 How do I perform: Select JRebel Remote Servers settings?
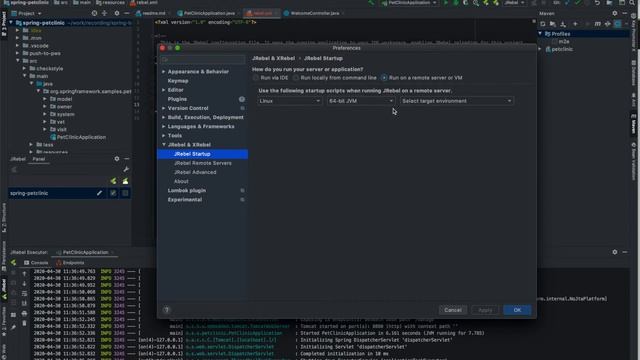[x=203, y=163]
